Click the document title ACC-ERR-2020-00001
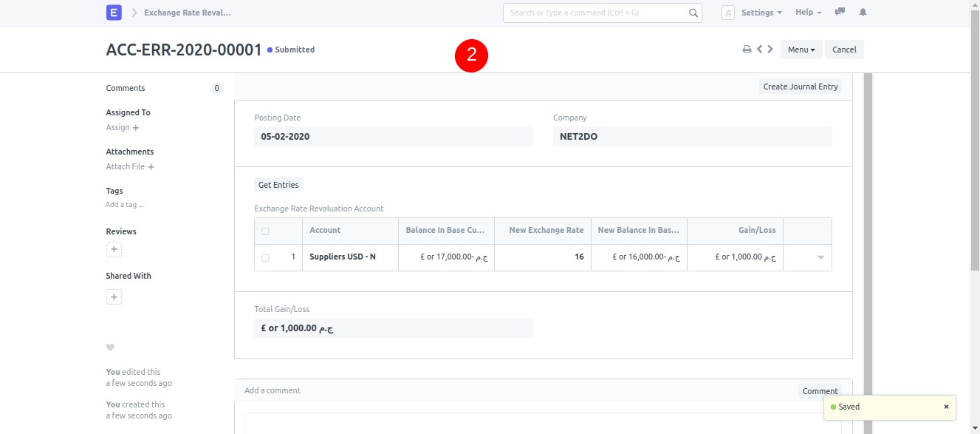This screenshot has width=980, height=434. coord(184,50)
